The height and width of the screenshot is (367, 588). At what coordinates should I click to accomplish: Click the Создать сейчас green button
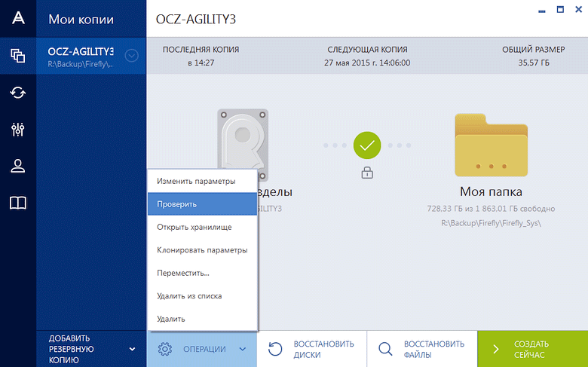533,349
